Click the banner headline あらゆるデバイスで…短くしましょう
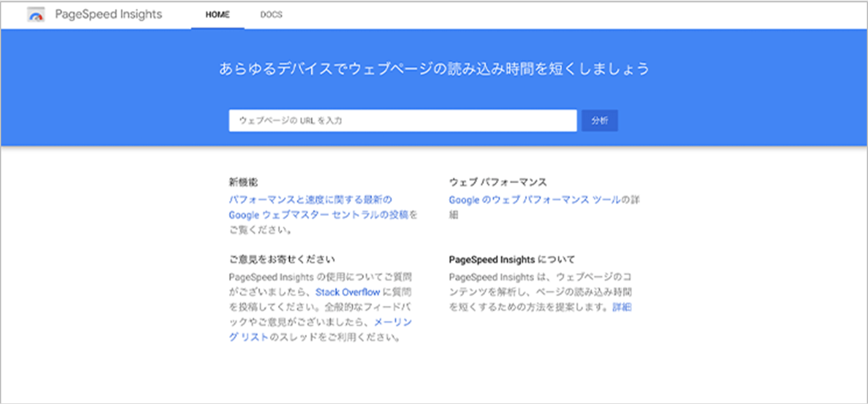868x404 pixels. [x=433, y=69]
